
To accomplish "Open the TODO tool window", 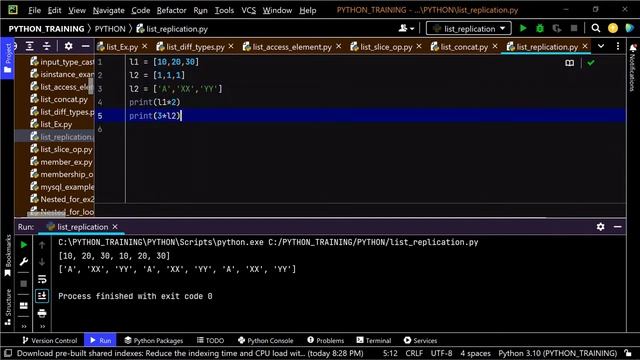I will [x=210, y=340].
